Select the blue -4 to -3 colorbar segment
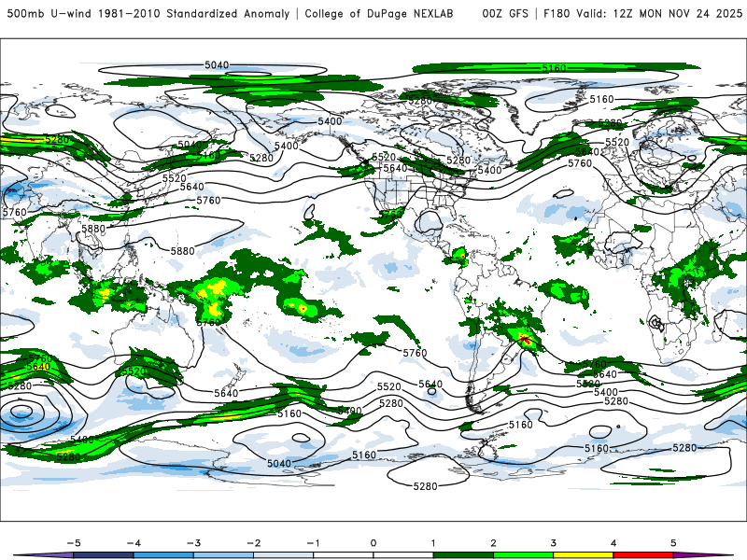Image resolution: width=747 pixels, height=560 pixels. tap(163, 555)
